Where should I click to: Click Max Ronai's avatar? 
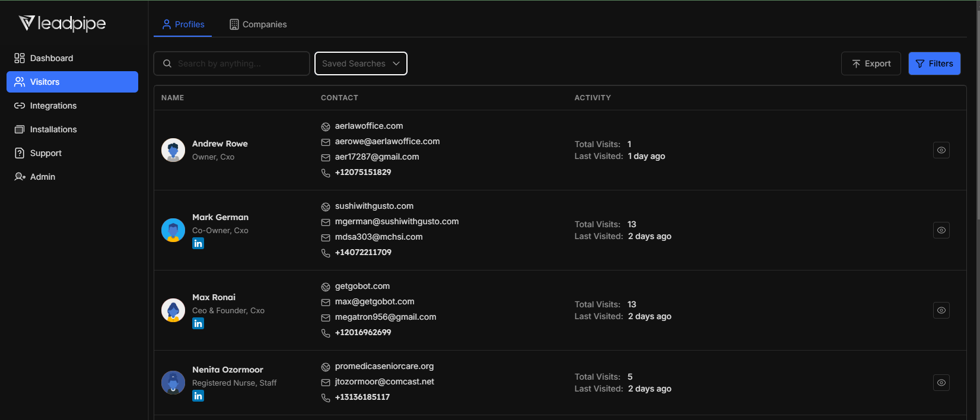(173, 310)
